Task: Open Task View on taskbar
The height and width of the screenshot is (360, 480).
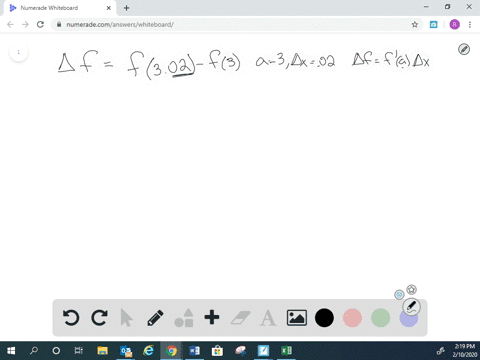Action: click(79, 351)
